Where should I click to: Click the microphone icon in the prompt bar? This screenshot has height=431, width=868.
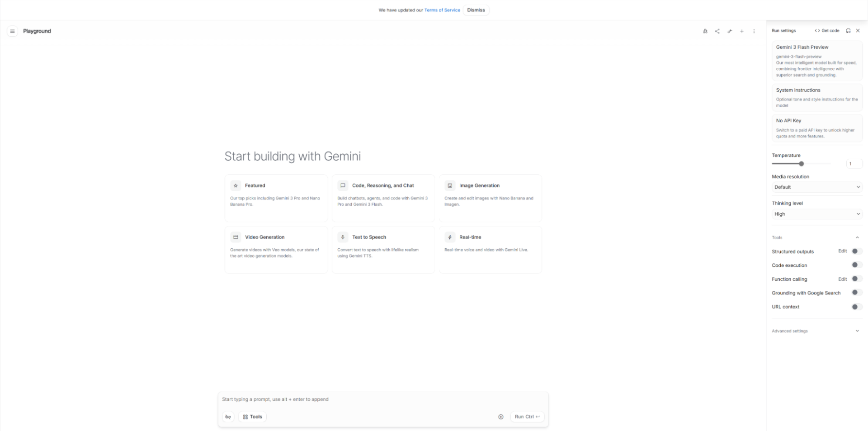pyautogui.click(x=228, y=417)
